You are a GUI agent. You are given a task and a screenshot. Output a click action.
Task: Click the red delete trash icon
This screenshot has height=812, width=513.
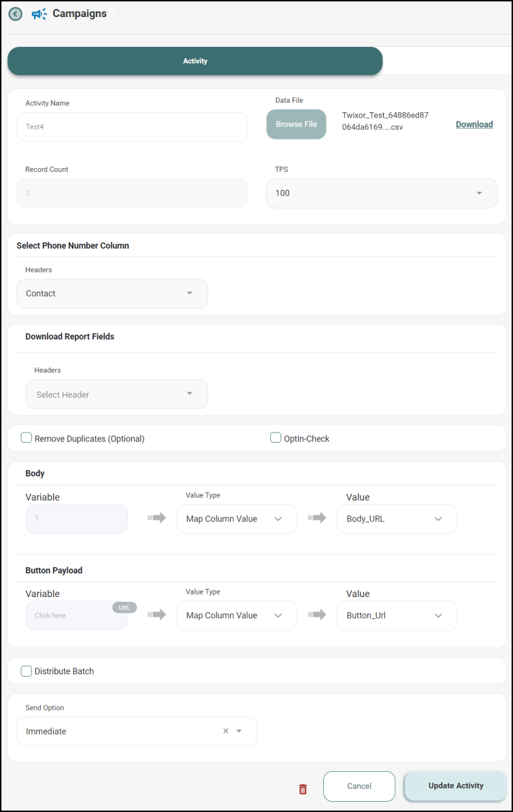point(303,789)
